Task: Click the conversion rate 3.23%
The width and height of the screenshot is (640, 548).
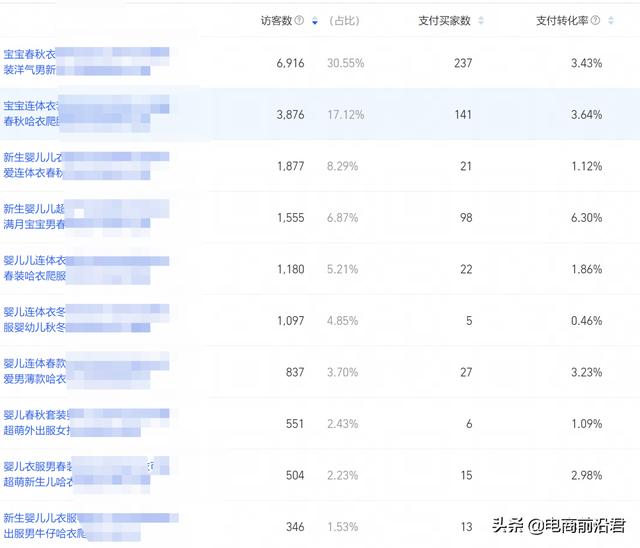Action: tap(586, 372)
